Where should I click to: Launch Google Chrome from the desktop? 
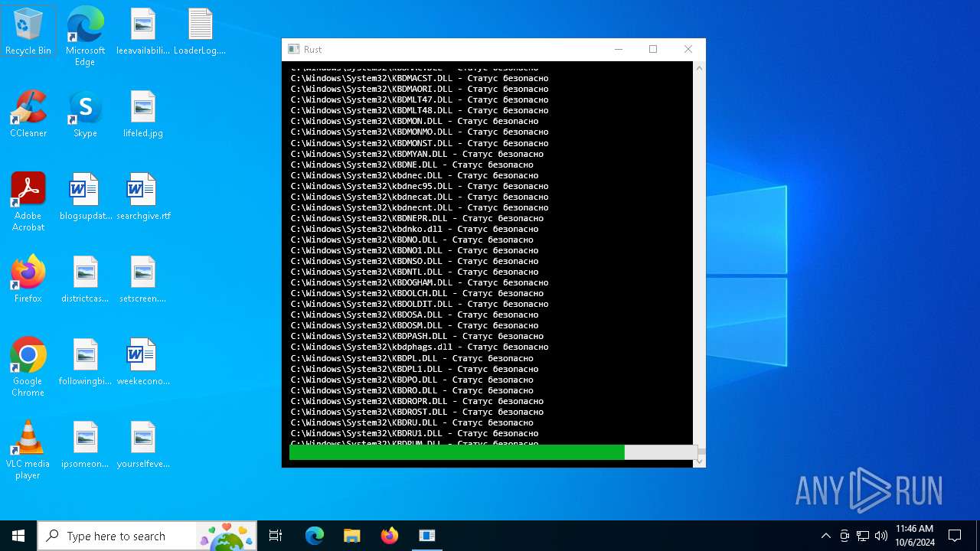click(28, 367)
